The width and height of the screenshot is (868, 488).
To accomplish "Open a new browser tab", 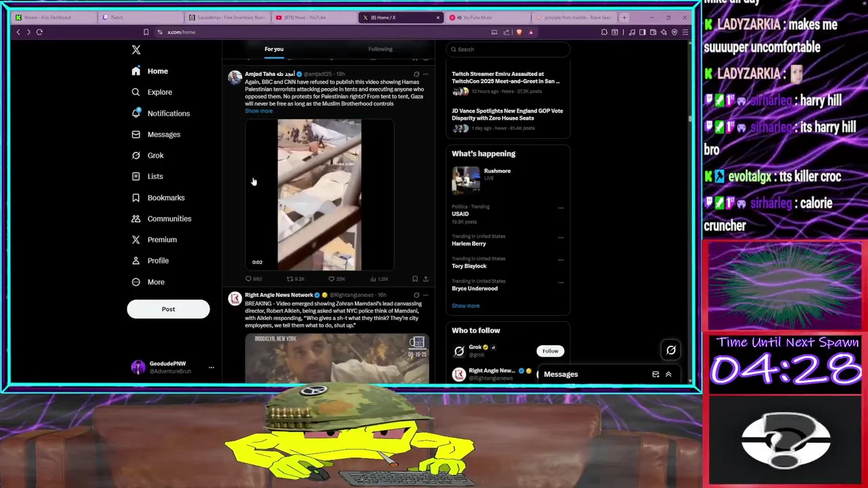I will [624, 17].
